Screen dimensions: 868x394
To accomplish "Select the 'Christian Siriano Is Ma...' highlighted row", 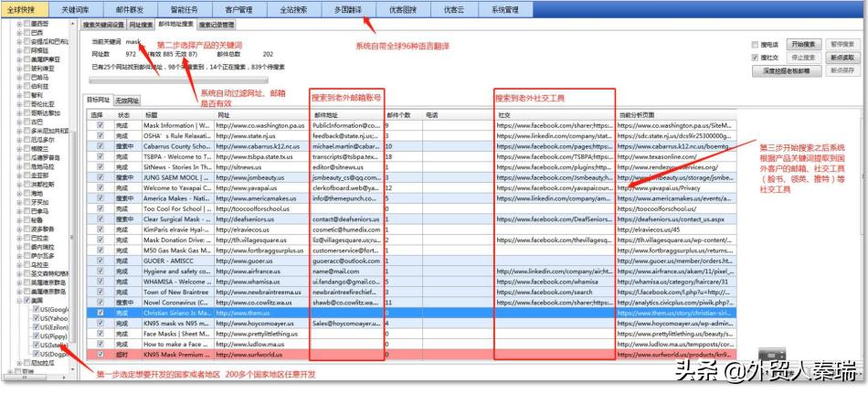I will point(411,313).
